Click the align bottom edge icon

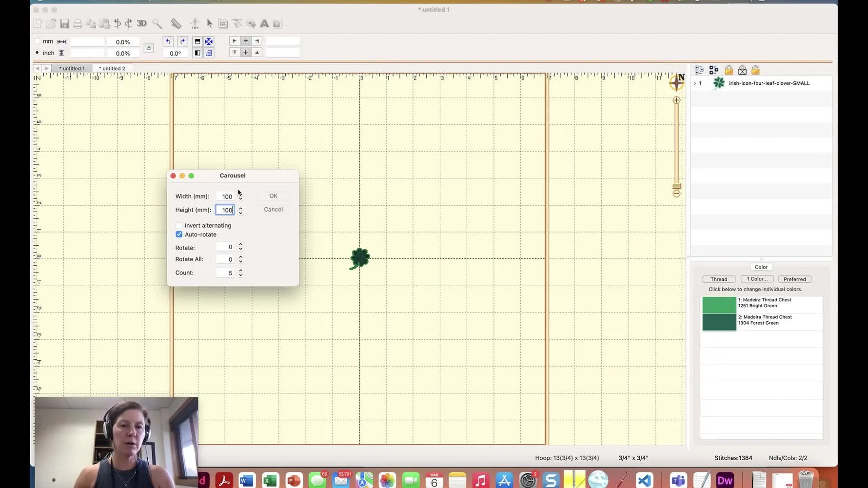[x=257, y=52]
